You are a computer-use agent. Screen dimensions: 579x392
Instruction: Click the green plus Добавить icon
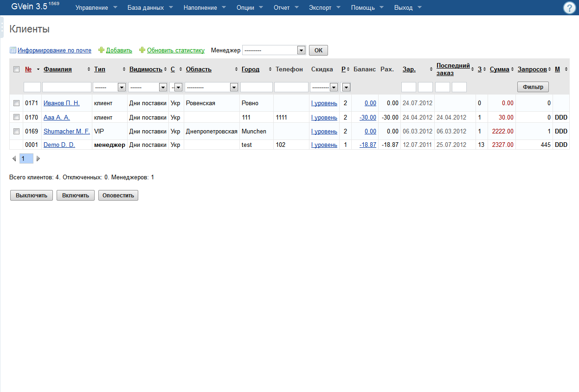[101, 50]
